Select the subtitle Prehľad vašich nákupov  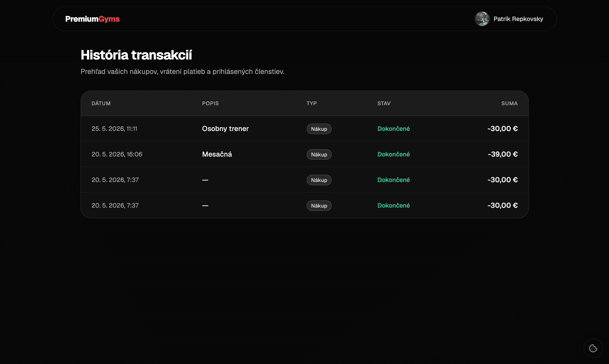tap(182, 72)
